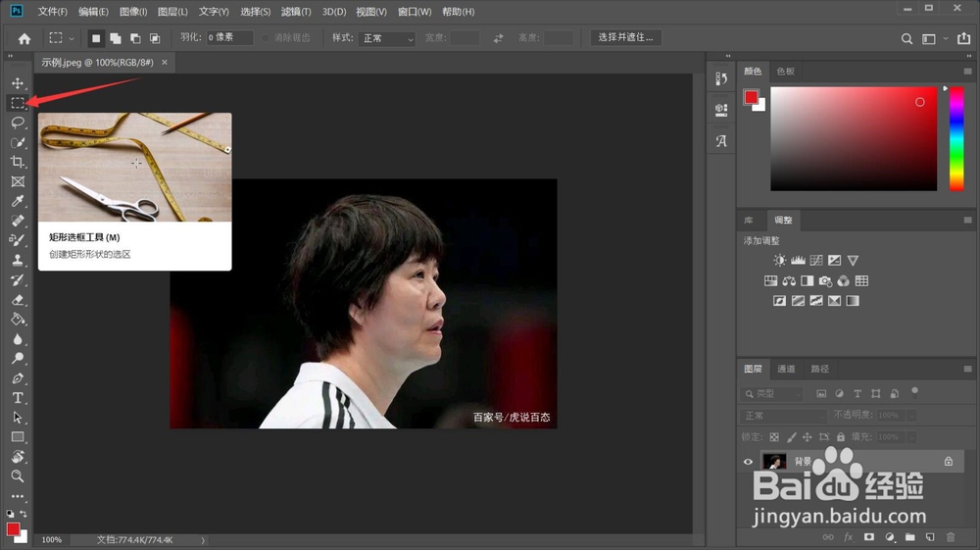Screen dimensions: 980x550
Task: Choose Subtract from Selection mode
Action: [135, 38]
